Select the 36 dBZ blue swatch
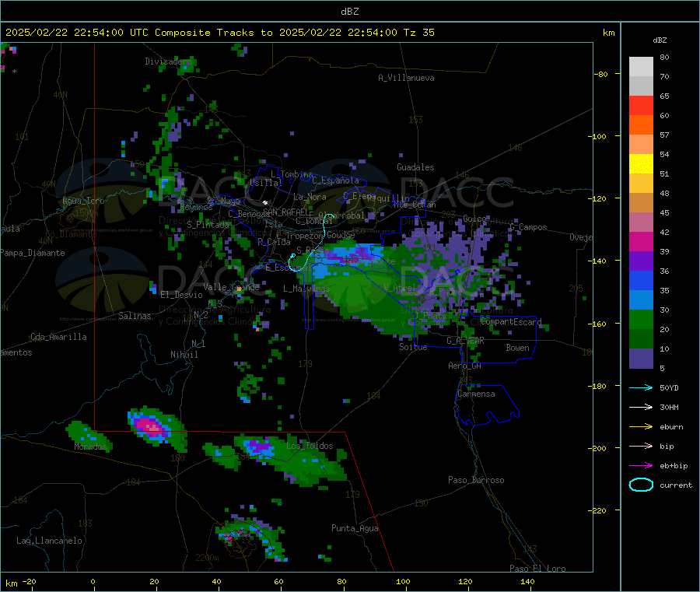Image resolution: width=700 pixels, height=592 pixels. tap(641, 280)
